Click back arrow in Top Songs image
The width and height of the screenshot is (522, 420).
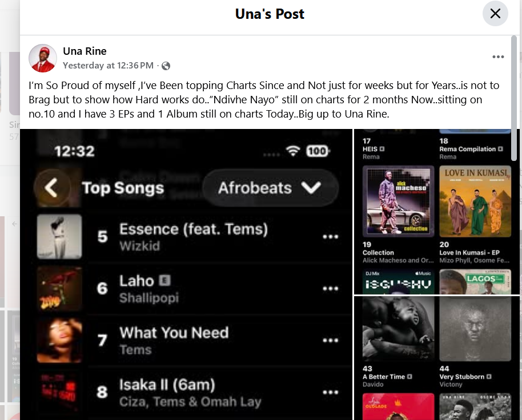(x=51, y=188)
